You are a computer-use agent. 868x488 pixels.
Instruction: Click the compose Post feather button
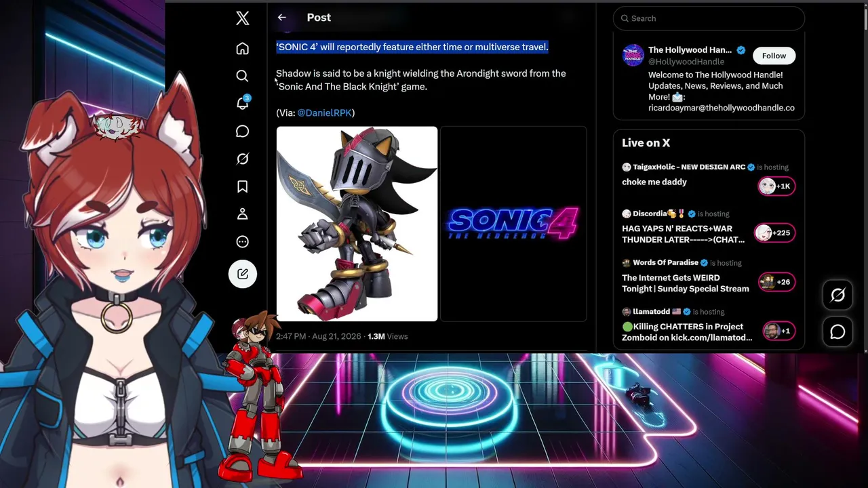(x=242, y=274)
